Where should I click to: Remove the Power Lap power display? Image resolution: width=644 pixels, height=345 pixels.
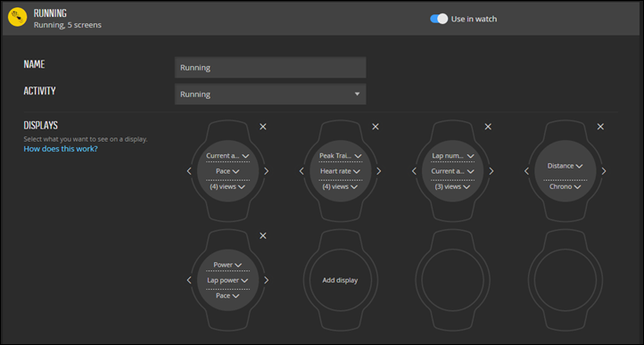pyautogui.click(x=263, y=235)
